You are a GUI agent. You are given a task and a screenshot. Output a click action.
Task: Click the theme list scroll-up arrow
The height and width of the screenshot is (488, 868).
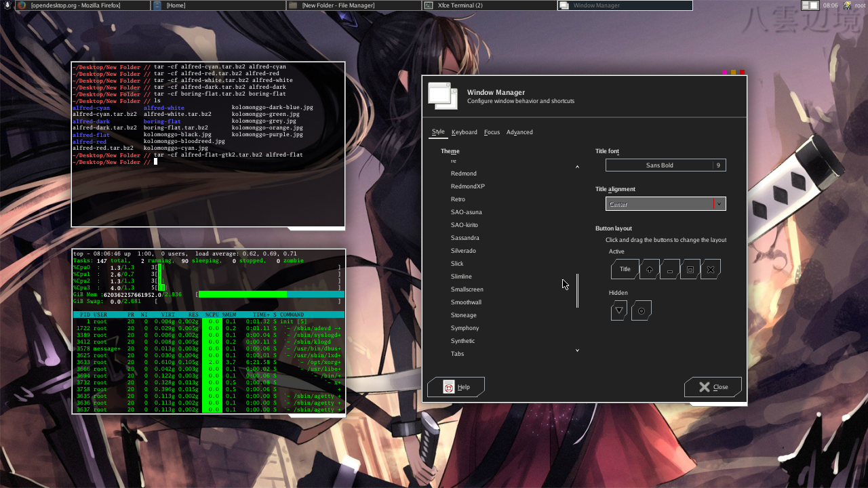tap(578, 166)
